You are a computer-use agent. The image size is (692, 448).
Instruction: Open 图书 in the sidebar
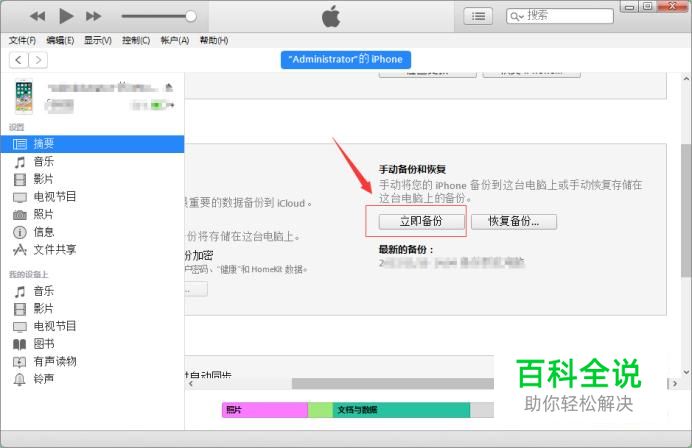point(92,344)
